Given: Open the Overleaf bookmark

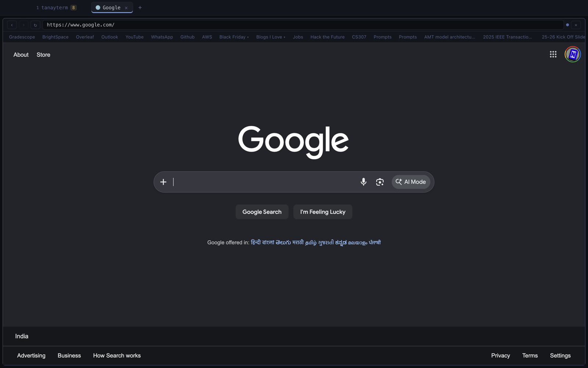Looking at the screenshot, I should (85, 37).
